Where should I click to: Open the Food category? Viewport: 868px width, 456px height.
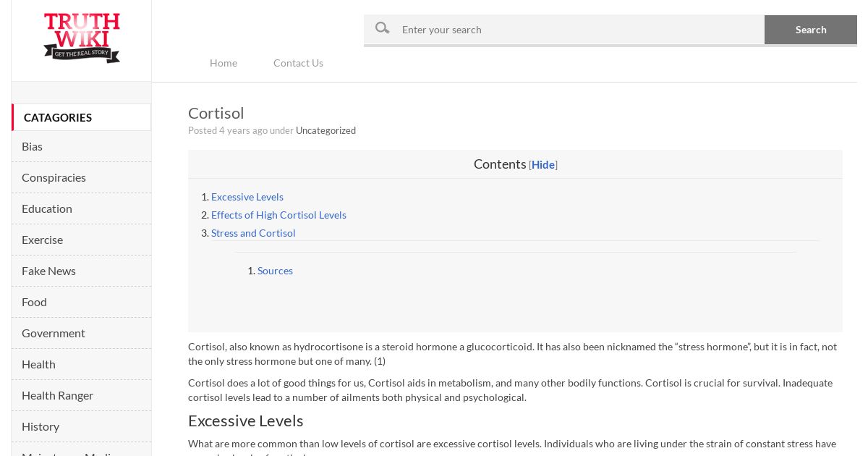pos(81,302)
